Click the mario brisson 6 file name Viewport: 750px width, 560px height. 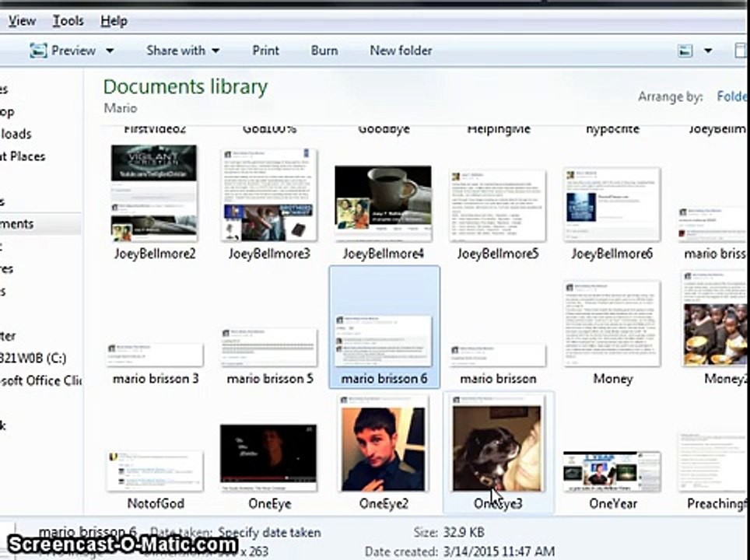click(384, 379)
